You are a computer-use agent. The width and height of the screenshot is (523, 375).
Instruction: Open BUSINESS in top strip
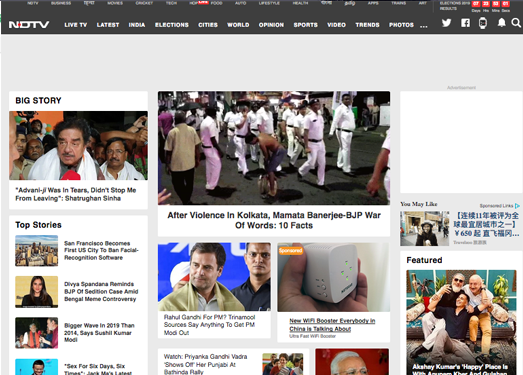click(61, 3)
